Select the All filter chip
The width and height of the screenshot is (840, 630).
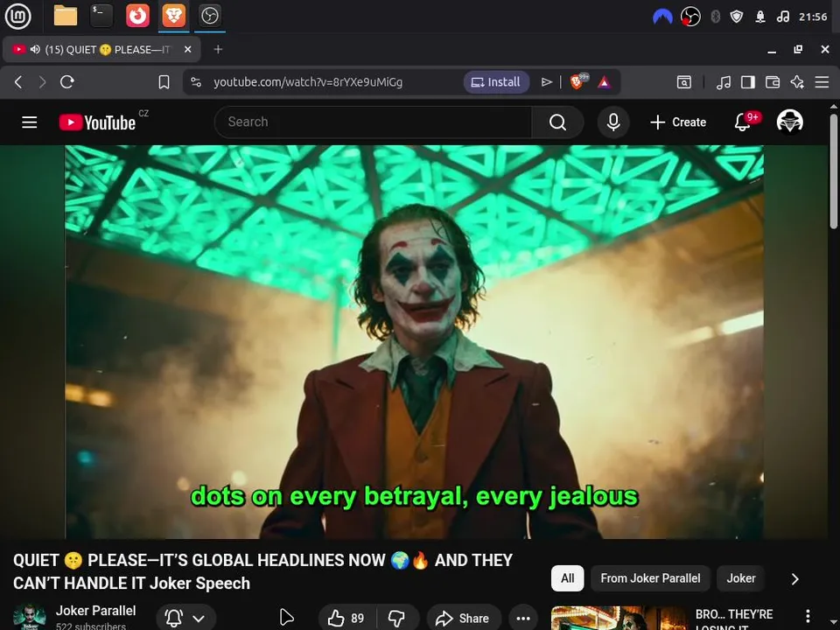[x=567, y=578]
